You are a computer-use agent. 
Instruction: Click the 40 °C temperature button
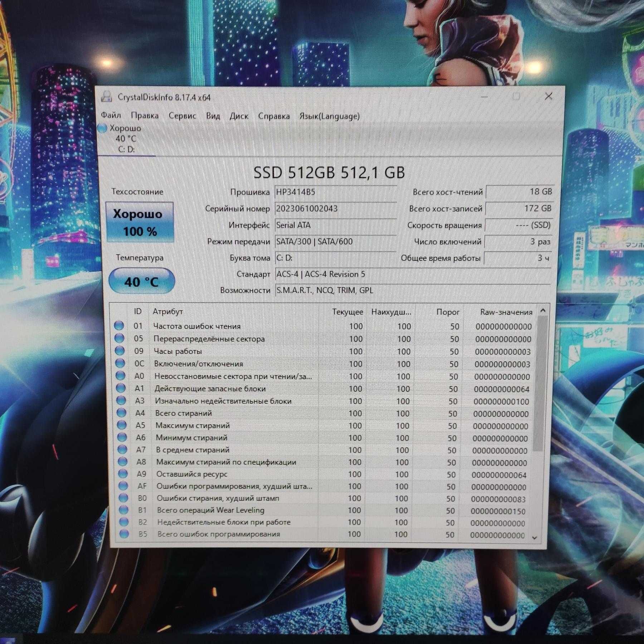tap(142, 282)
